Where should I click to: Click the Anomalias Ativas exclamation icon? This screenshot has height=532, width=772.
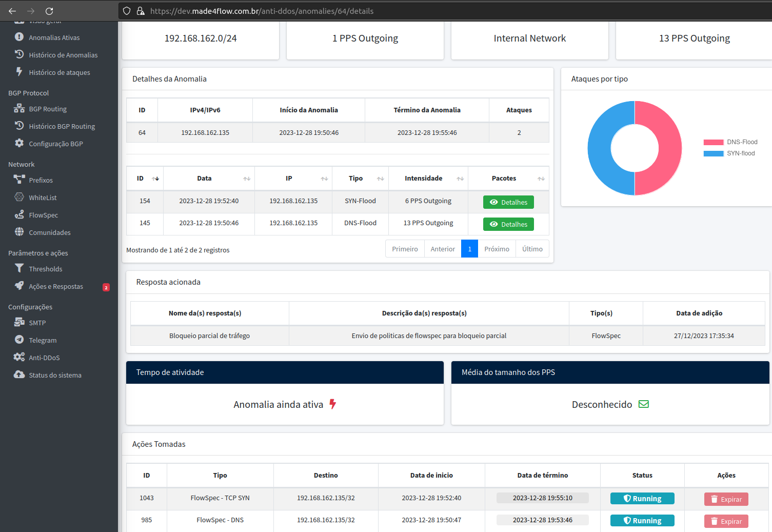point(19,37)
